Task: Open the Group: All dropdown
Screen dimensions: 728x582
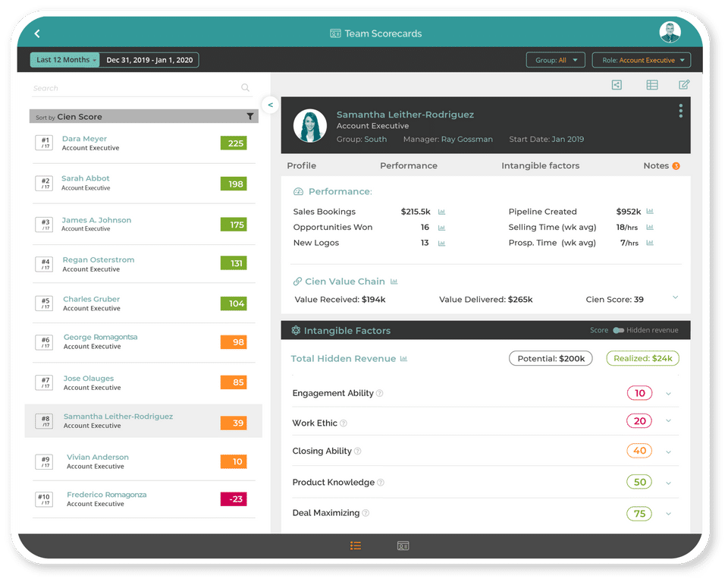Action: click(555, 60)
